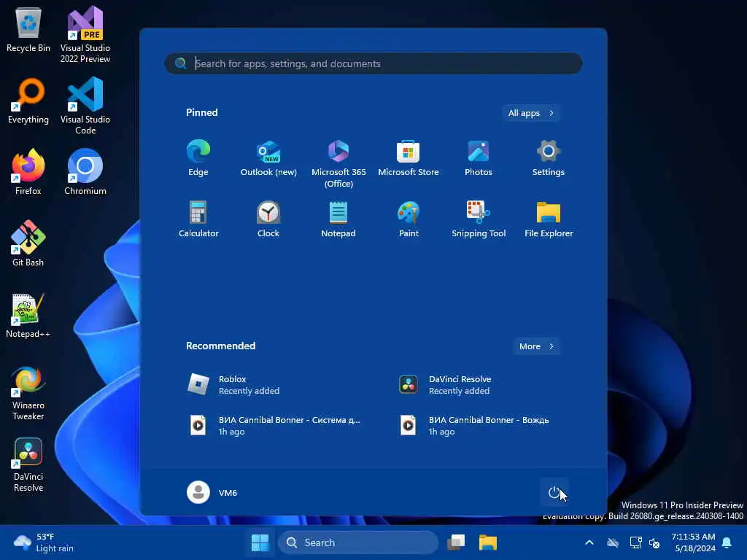Focus the Start menu search field
This screenshot has width=747, height=560.
click(x=373, y=63)
